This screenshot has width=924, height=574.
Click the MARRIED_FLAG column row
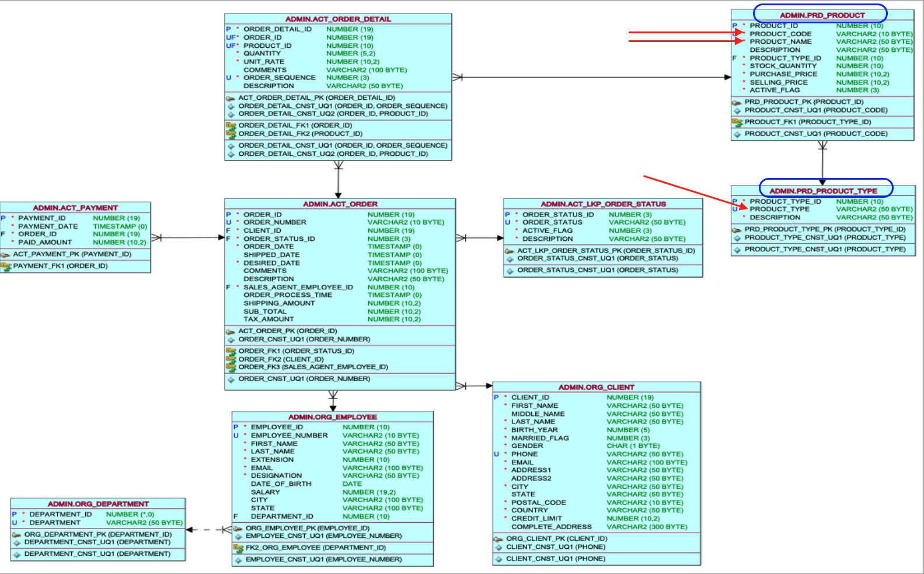tap(597, 438)
